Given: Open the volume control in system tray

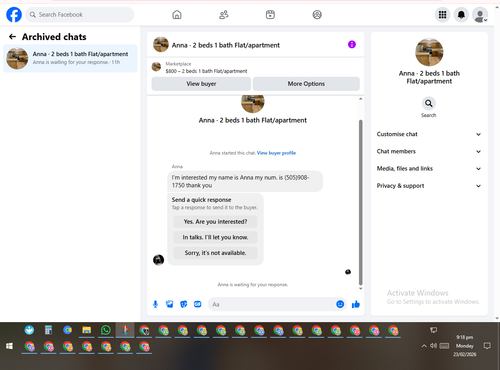Looking at the screenshot, I should 433,346.
